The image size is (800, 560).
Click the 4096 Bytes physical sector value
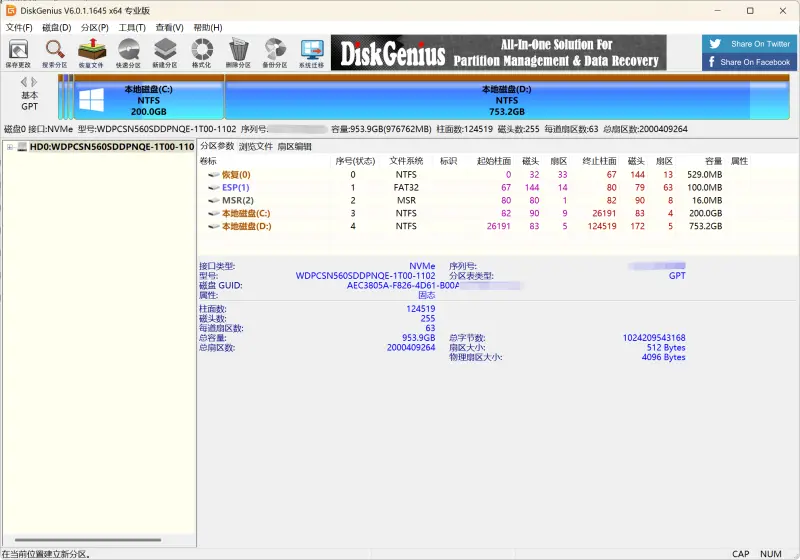(x=663, y=357)
